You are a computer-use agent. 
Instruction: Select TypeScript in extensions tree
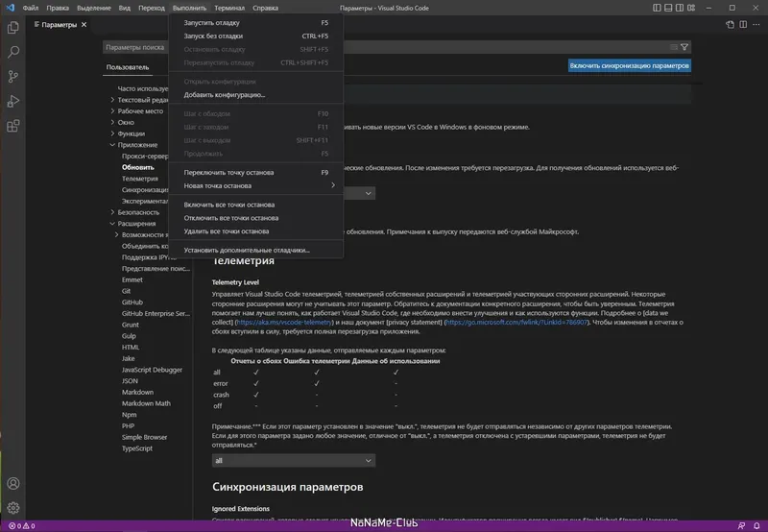(x=137, y=448)
